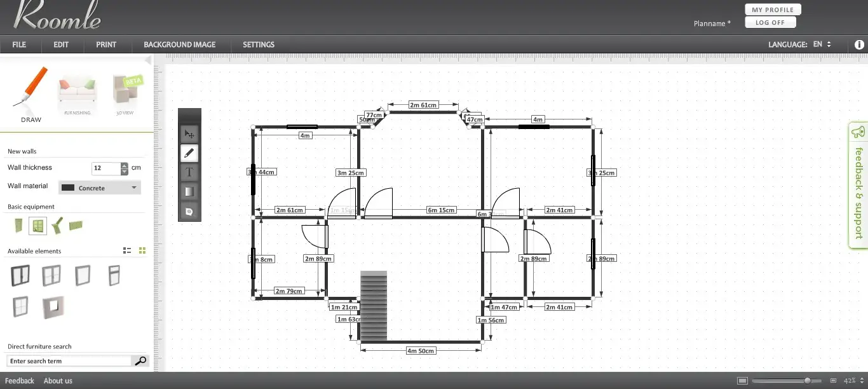Viewport: 868px width, 389px height.
Task: Pick the dark-framed double window element
Action: tap(20, 276)
